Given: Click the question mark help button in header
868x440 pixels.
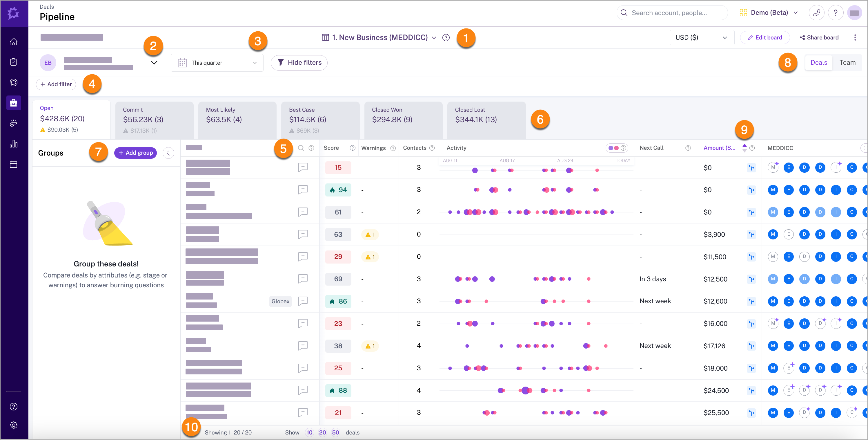Looking at the screenshot, I should pyautogui.click(x=836, y=13).
